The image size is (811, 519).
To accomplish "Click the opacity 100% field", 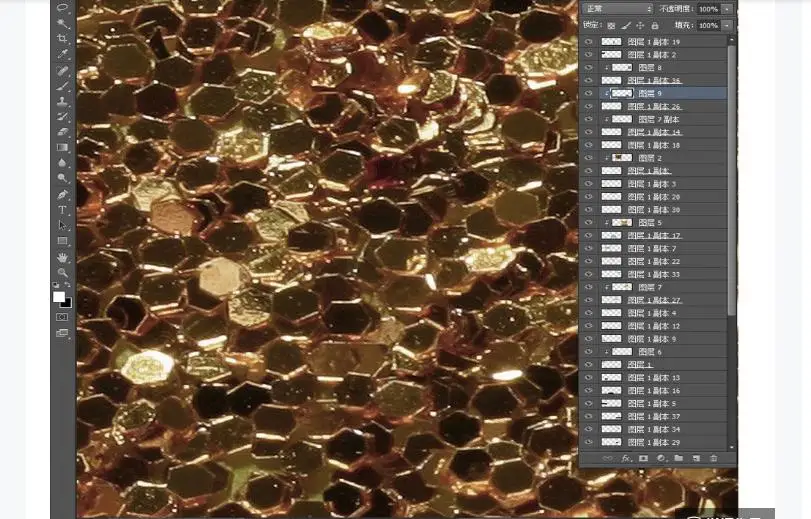I will pyautogui.click(x=709, y=9).
